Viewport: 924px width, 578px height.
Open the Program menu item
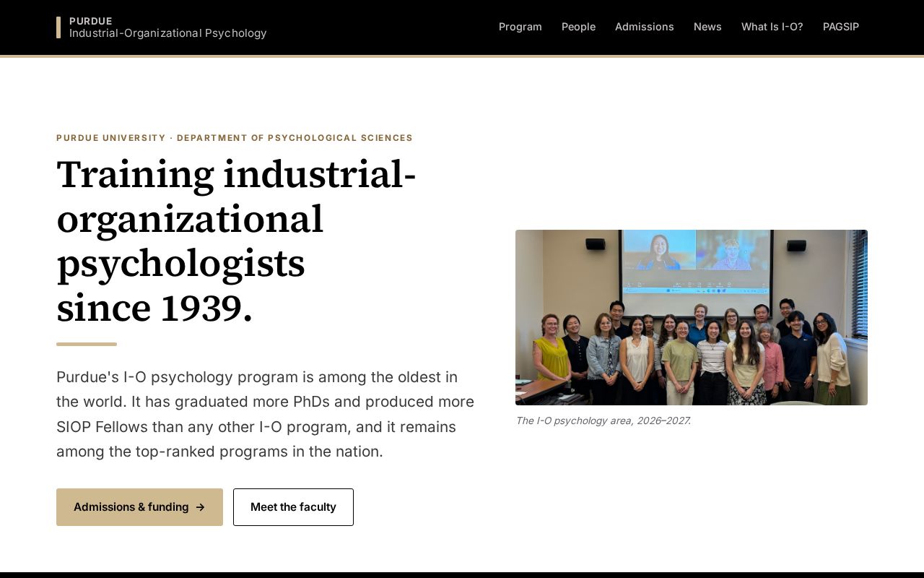pos(520,27)
